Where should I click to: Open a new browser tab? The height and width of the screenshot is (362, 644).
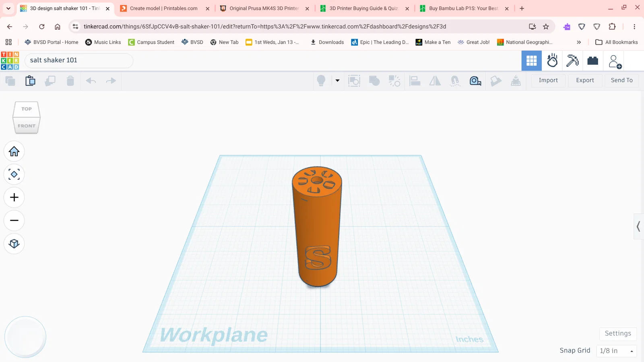tap(522, 8)
